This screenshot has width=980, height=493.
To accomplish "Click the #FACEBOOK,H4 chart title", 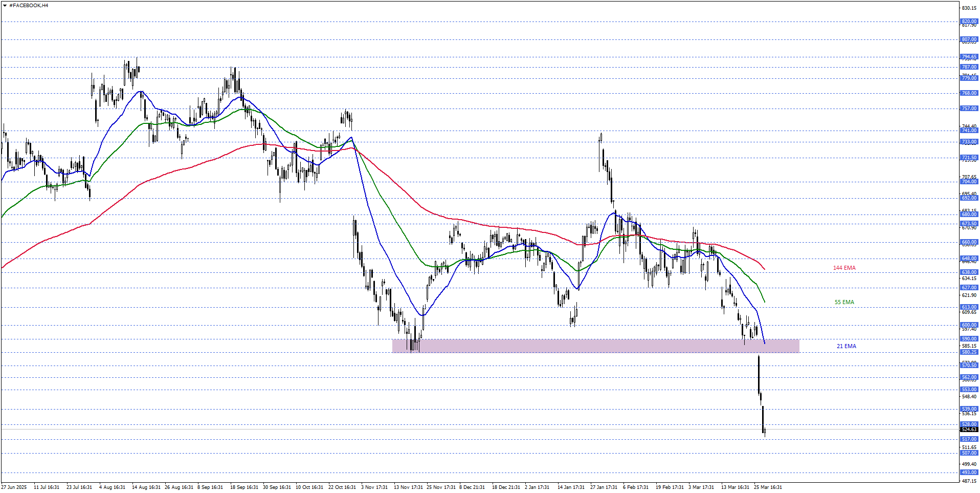I will pyautogui.click(x=29, y=6).
